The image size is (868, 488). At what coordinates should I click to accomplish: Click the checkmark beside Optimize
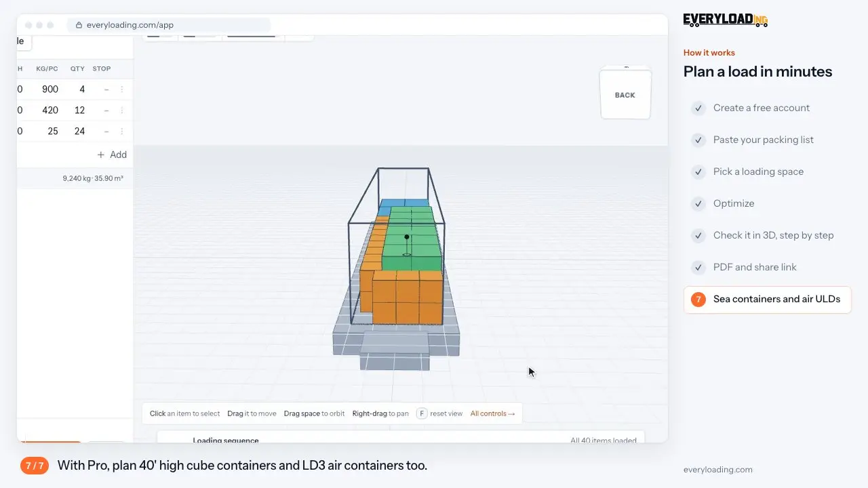698,203
